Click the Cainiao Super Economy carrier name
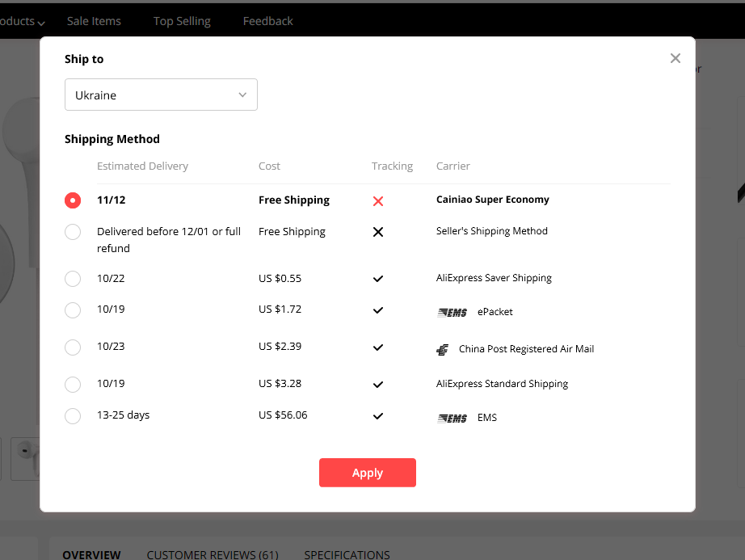This screenshot has width=745, height=560. pyautogui.click(x=493, y=200)
